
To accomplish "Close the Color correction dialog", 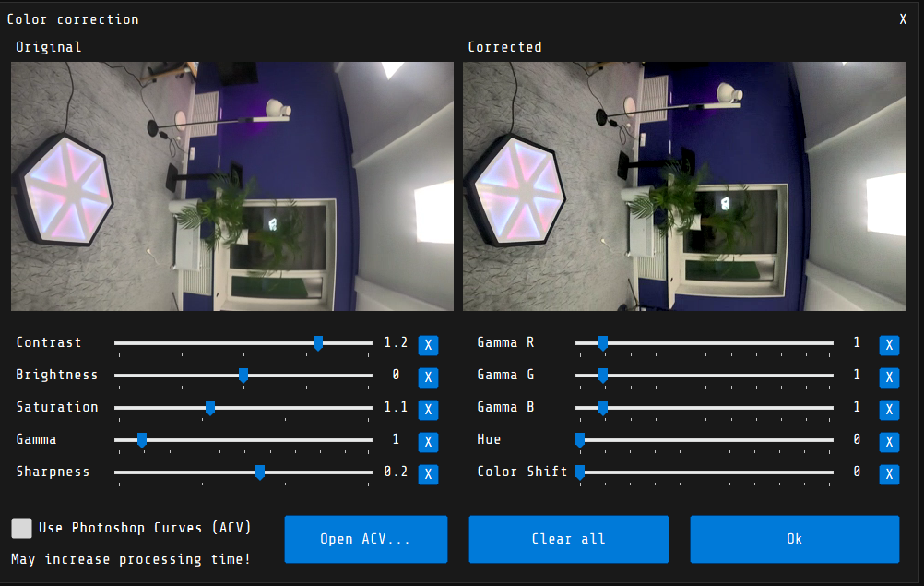I will click(903, 19).
